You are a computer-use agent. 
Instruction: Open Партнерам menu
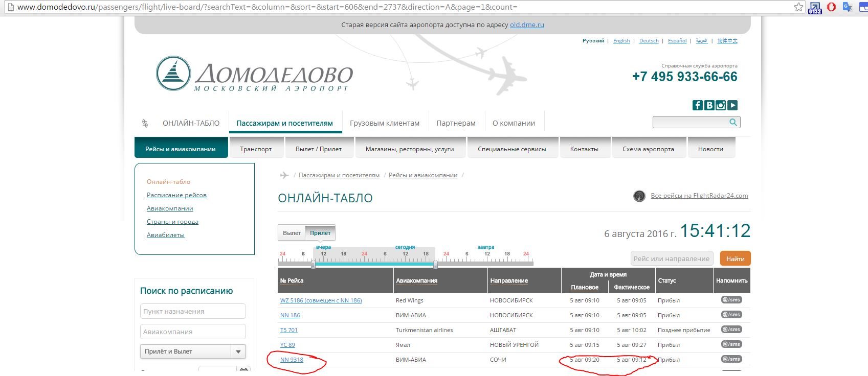tap(456, 123)
